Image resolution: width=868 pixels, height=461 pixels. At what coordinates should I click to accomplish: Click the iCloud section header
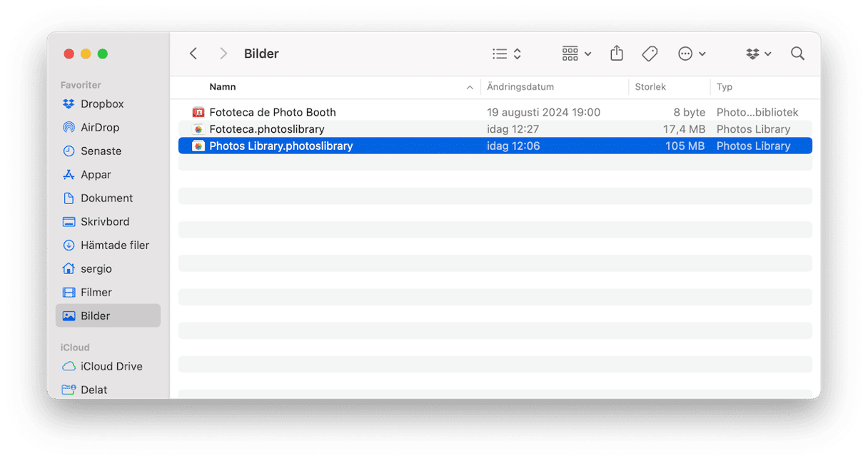click(x=75, y=348)
